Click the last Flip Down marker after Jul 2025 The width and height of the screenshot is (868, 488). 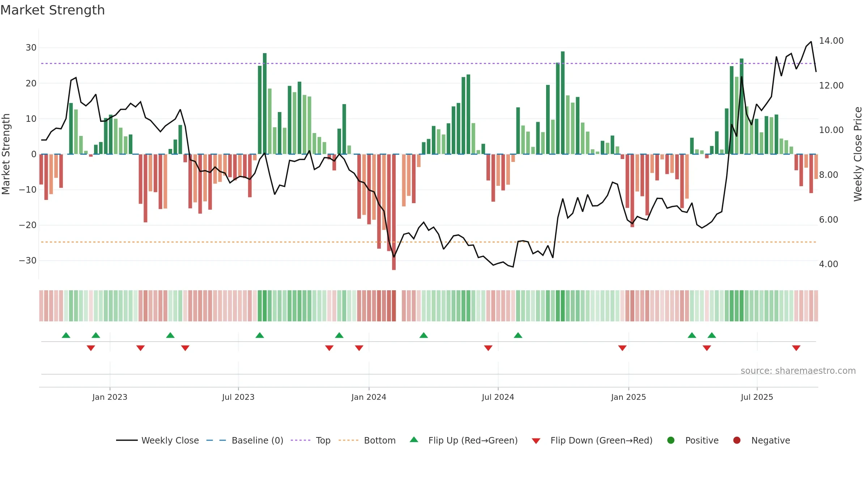[x=796, y=348]
